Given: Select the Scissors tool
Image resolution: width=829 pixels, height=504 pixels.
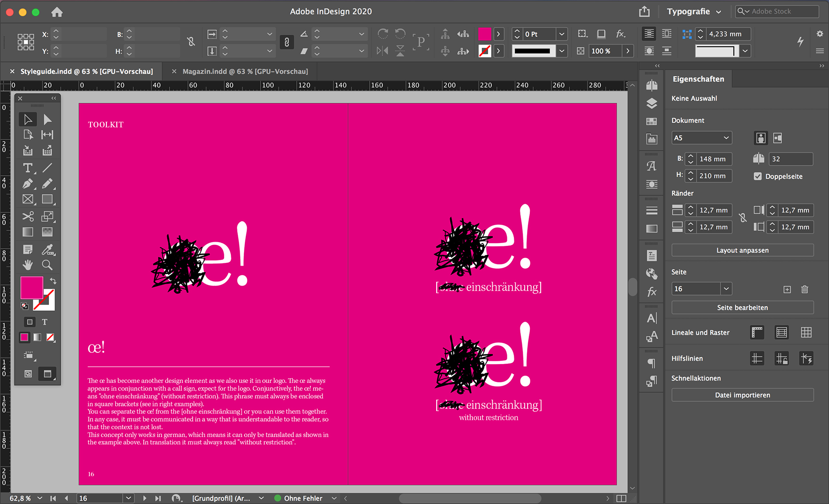Looking at the screenshot, I should point(28,216).
